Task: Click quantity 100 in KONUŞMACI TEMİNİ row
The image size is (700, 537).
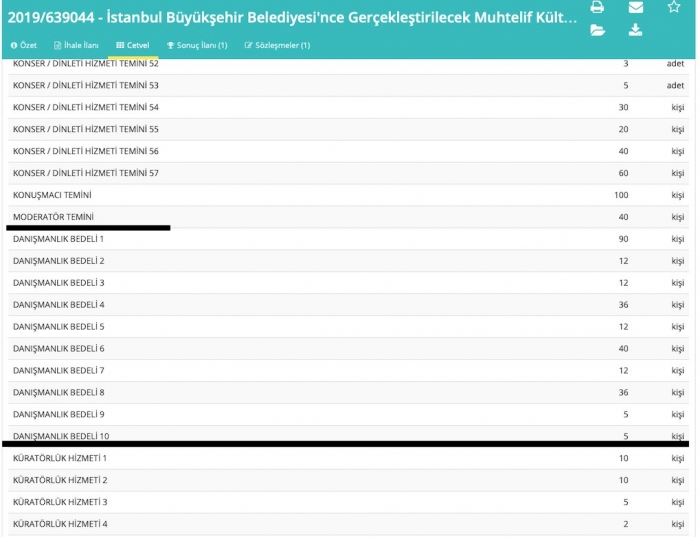Action: click(x=621, y=195)
